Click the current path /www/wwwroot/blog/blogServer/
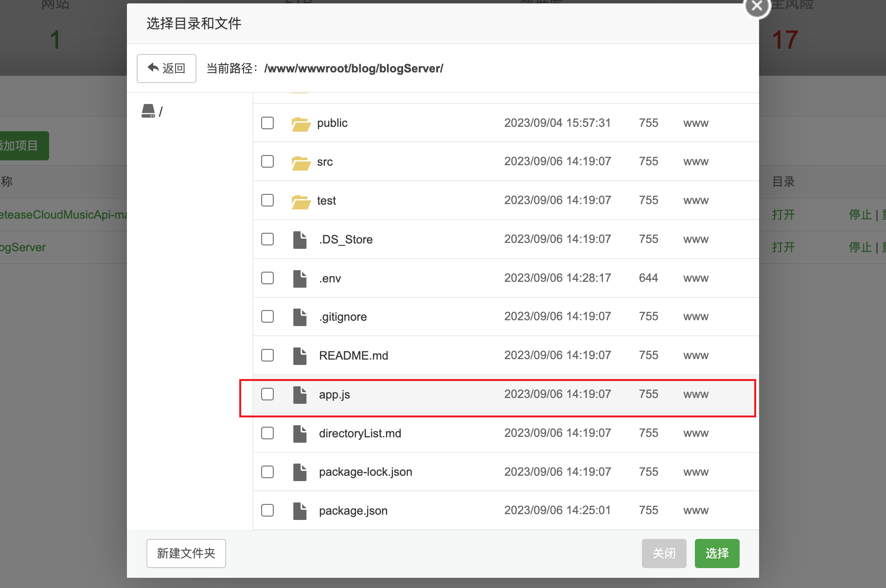The image size is (886, 588). pos(354,69)
